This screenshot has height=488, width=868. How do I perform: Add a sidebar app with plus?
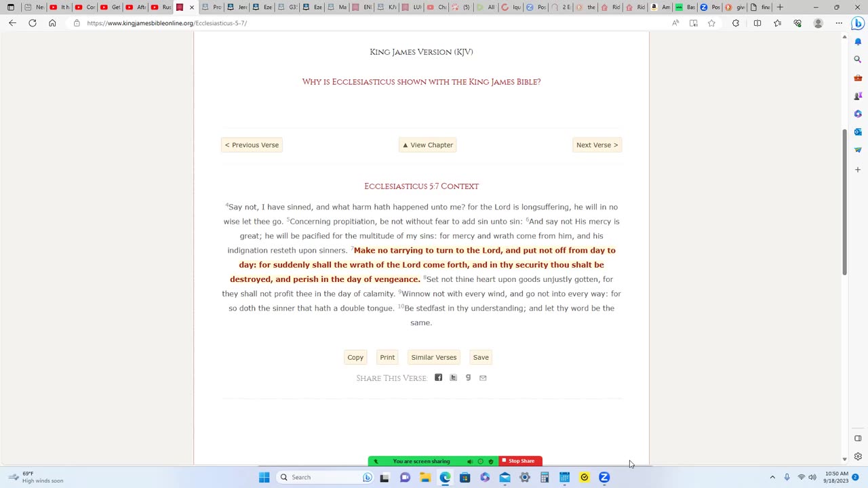[858, 169]
